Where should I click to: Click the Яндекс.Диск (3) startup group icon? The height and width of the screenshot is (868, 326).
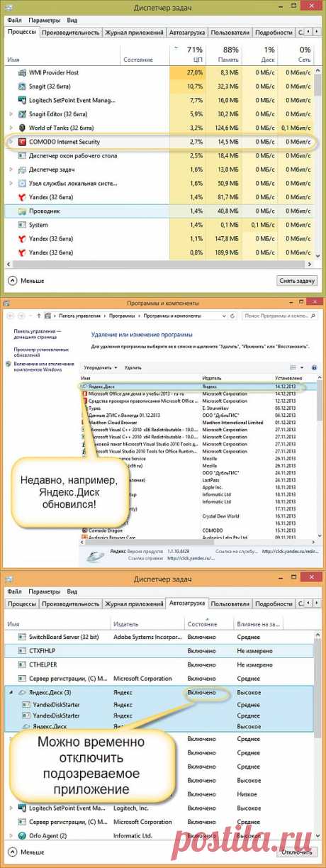pos(22,692)
